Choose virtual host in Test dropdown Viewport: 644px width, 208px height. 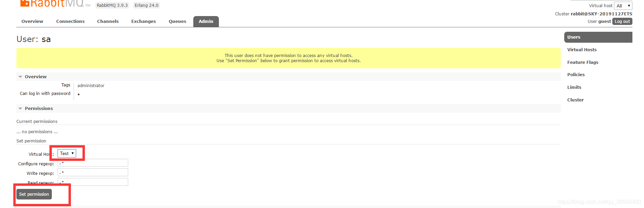coord(67,153)
